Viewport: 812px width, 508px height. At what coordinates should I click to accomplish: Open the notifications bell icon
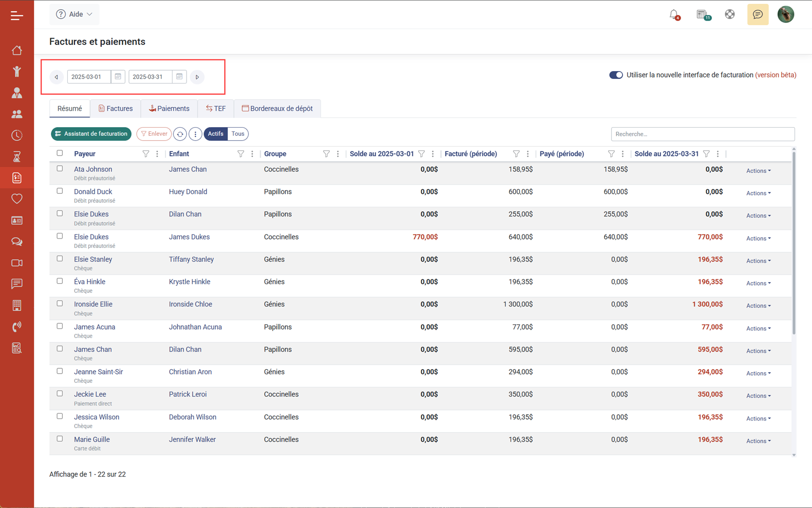tap(674, 15)
